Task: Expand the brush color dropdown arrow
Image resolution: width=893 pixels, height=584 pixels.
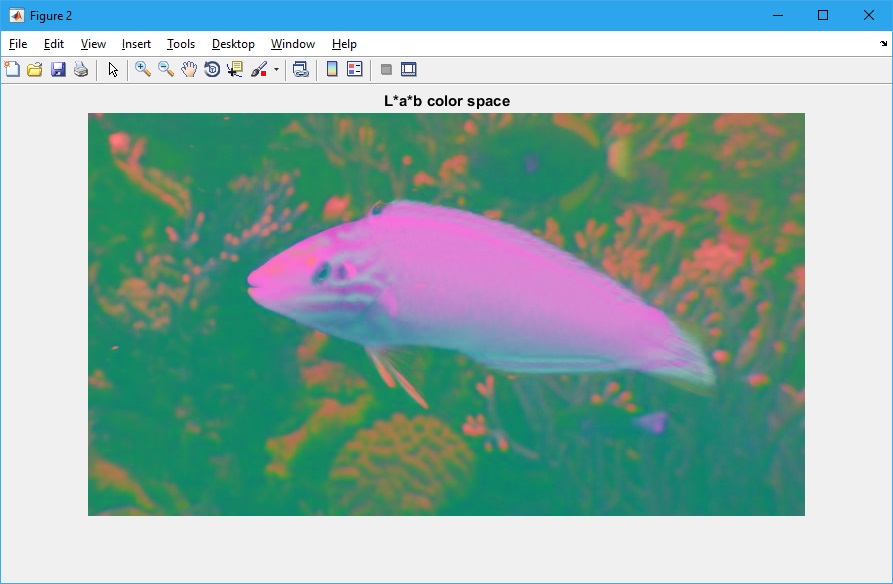Action: [276, 70]
